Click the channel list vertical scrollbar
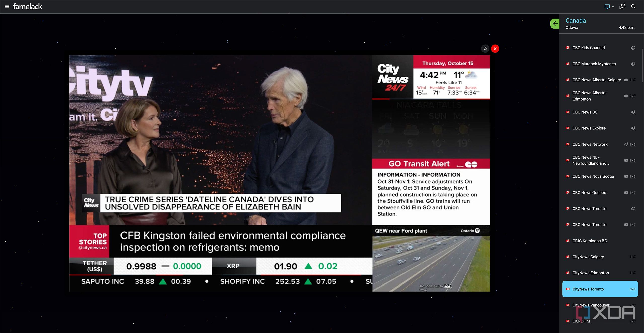Image resolution: width=644 pixels, height=333 pixels. point(642,65)
